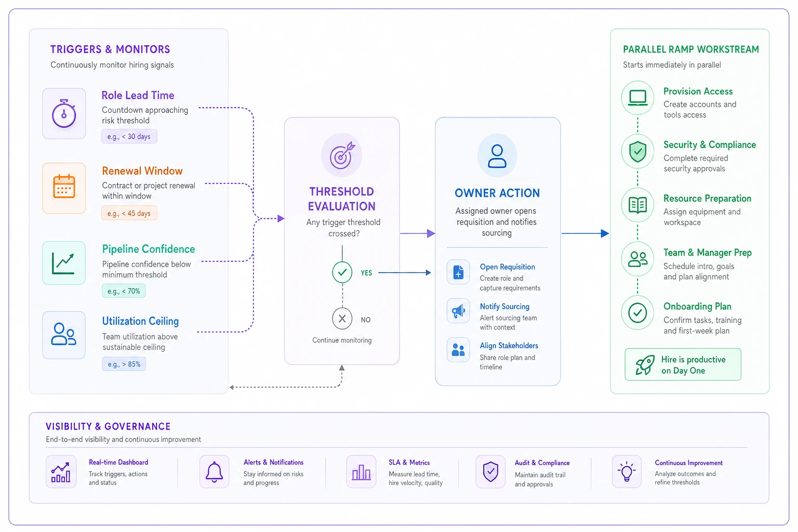Select the 'Notify Sourcing' label
The width and height of the screenshot is (798, 532).
click(505, 307)
